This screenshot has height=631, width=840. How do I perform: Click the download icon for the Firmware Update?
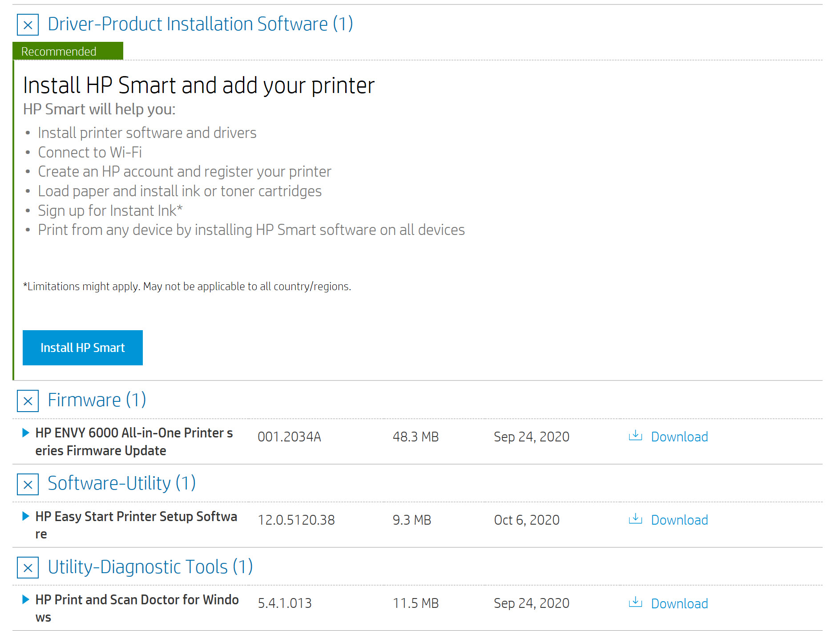[x=634, y=437]
